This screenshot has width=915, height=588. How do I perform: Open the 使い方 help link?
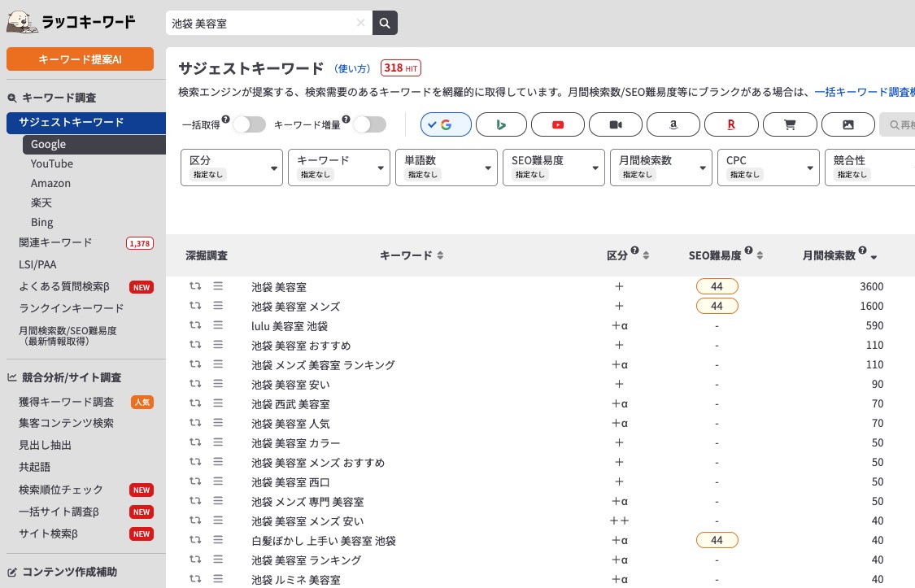[352, 69]
